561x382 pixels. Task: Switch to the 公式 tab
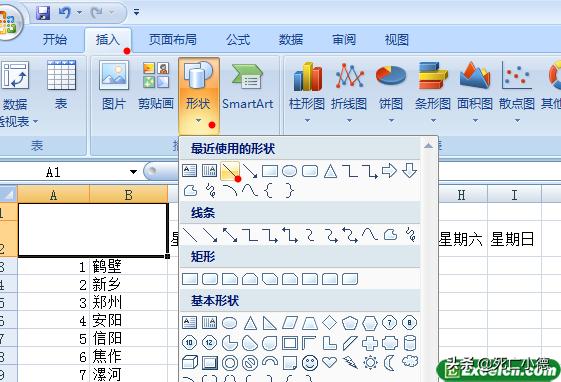pos(238,39)
